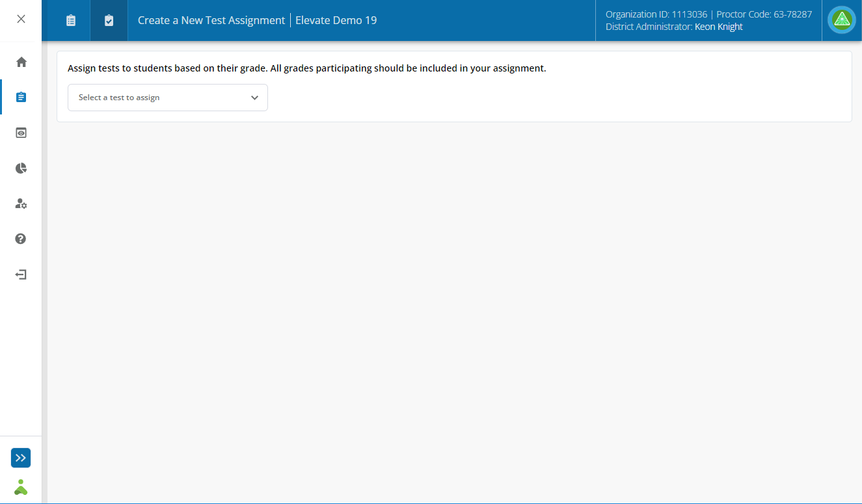This screenshot has height=504, width=862.
Task: Expand the sidebar with the double-arrow button
Action: point(21,458)
